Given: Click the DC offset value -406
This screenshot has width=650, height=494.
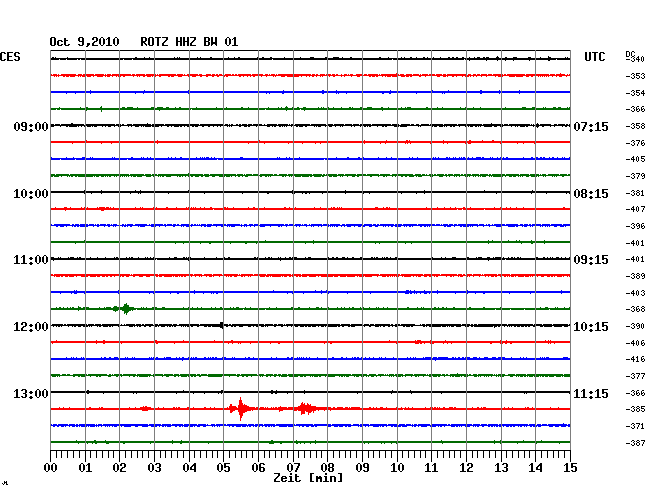Looking at the screenshot, I should (635, 343).
